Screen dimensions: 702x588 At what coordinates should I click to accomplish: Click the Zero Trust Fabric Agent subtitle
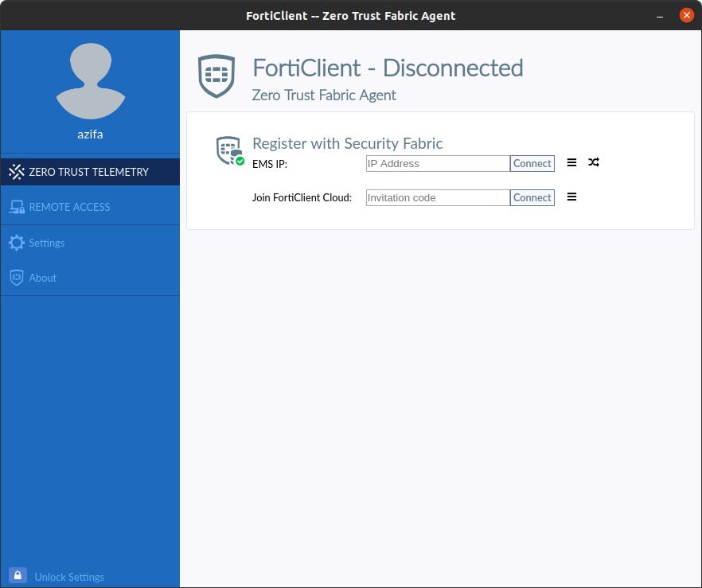tap(324, 95)
